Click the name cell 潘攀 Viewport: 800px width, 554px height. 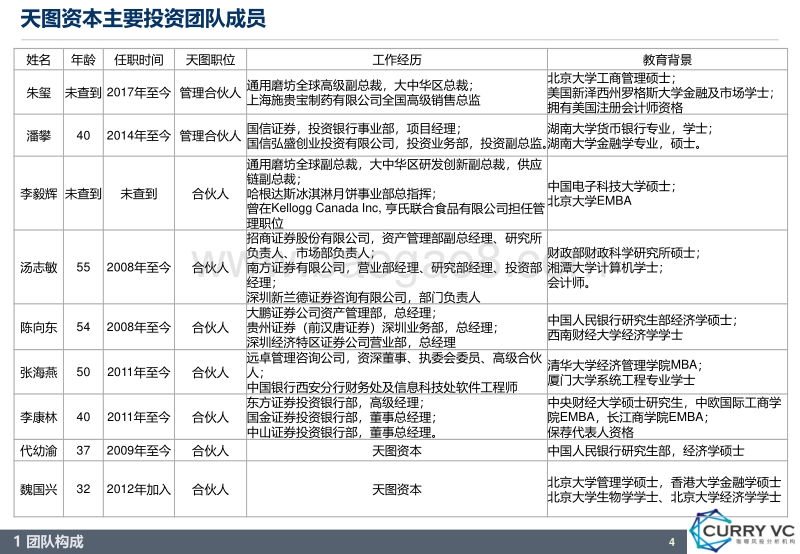click(x=38, y=136)
